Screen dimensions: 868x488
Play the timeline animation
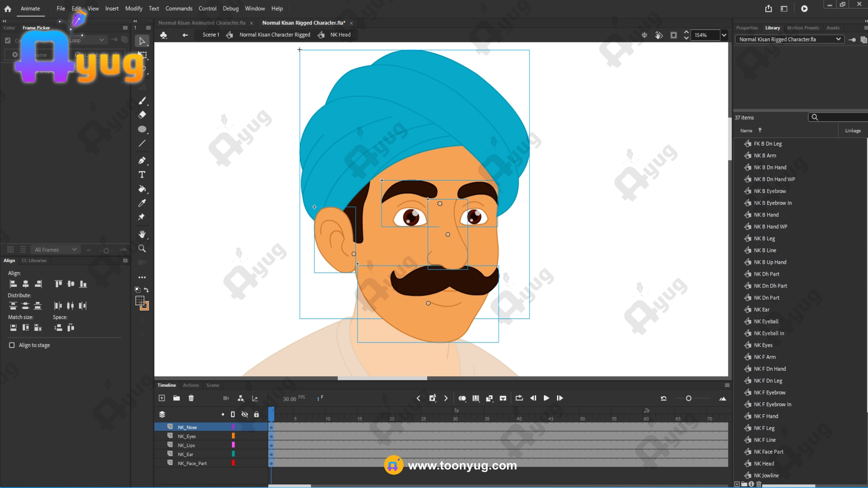point(546,398)
